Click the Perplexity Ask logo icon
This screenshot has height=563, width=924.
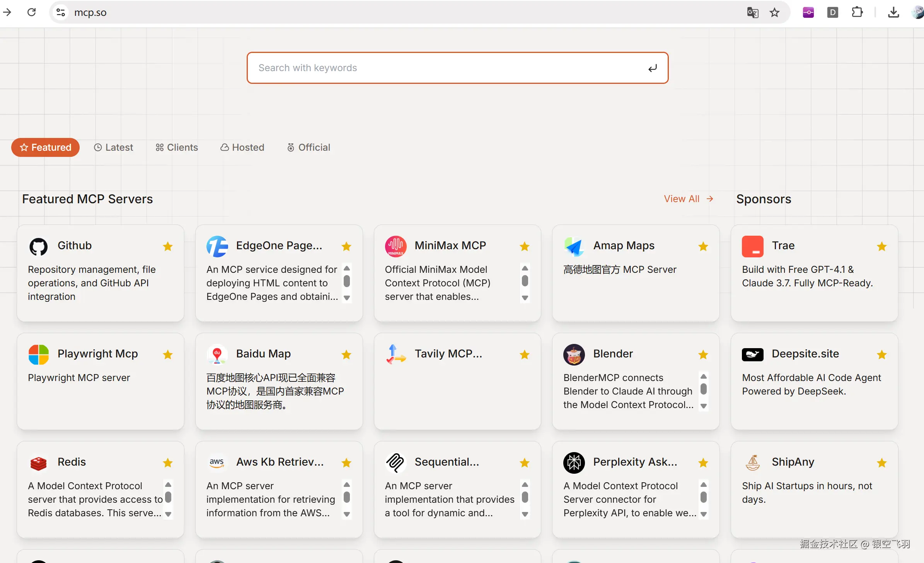click(x=574, y=463)
